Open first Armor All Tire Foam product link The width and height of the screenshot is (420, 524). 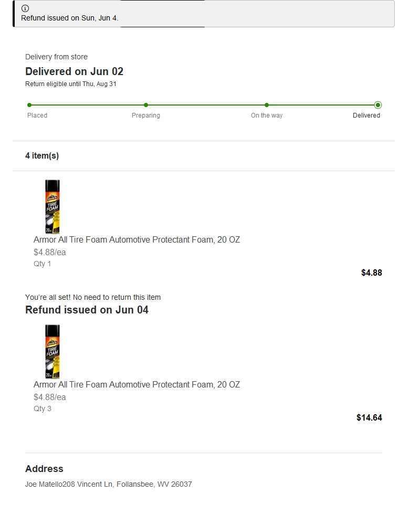tap(136, 240)
